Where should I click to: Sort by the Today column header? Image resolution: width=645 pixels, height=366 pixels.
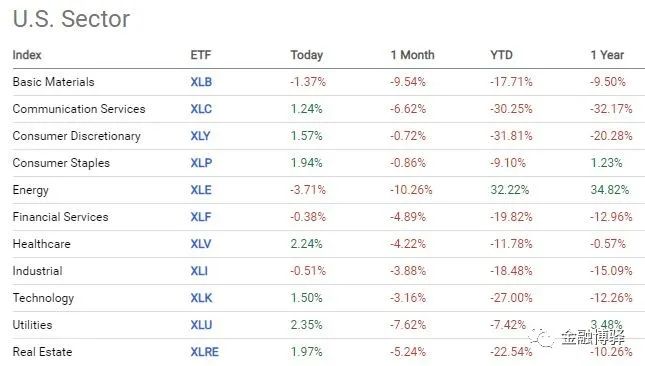click(x=306, y=55)
